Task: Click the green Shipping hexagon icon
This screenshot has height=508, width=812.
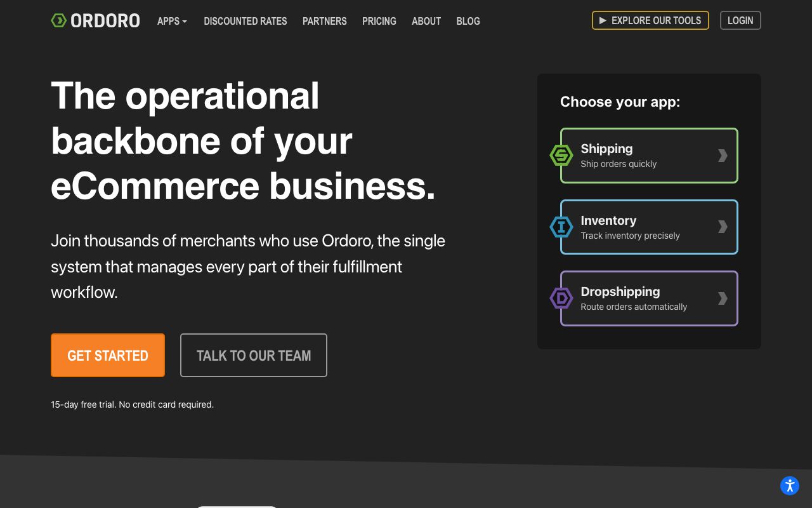Action: pos(561,156)
